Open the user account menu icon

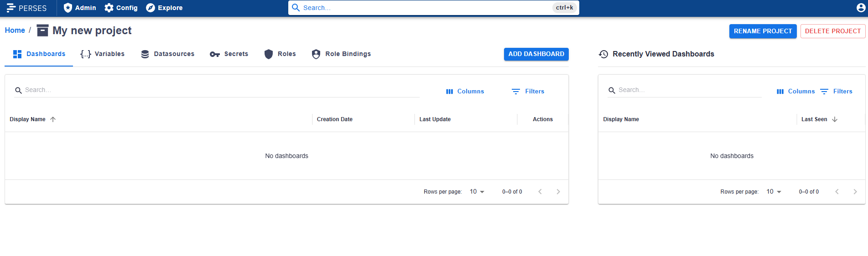[x=861, y=8]
